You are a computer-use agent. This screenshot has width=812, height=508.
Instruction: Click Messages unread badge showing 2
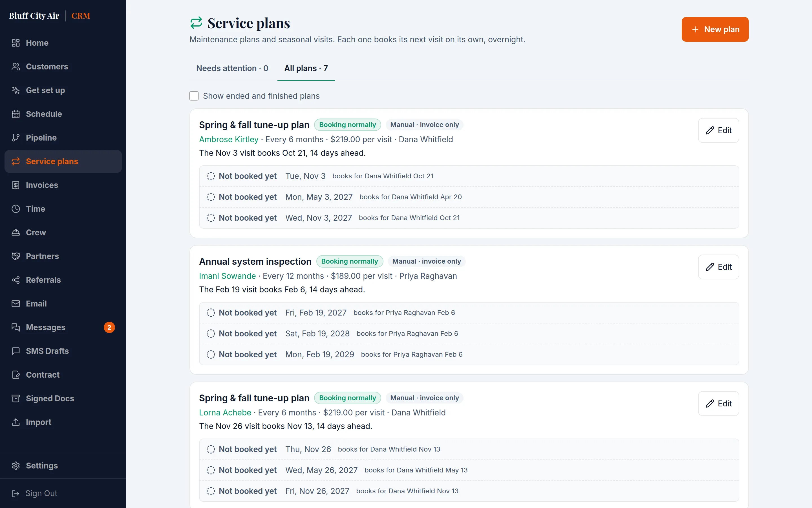(109, 327)
